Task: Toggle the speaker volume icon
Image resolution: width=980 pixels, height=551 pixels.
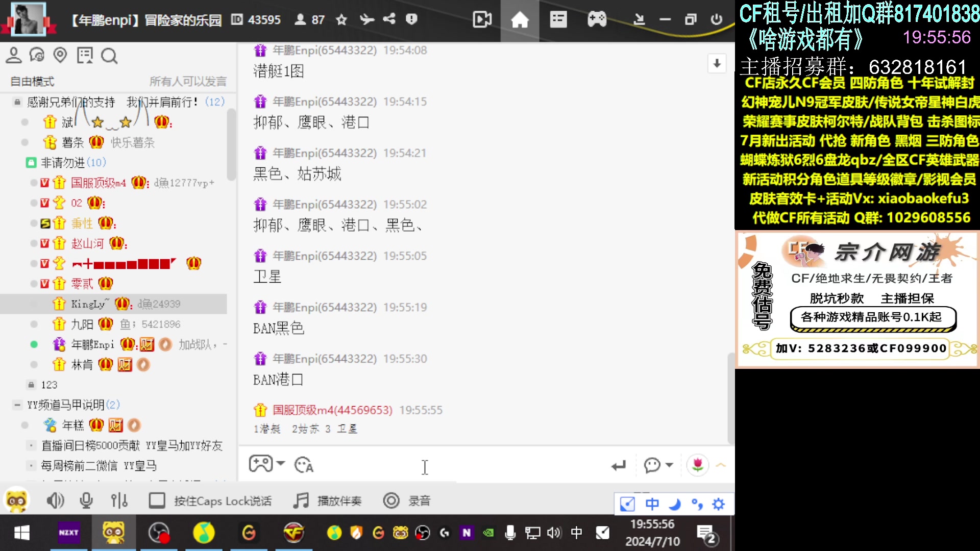Action: pos(55,501)
